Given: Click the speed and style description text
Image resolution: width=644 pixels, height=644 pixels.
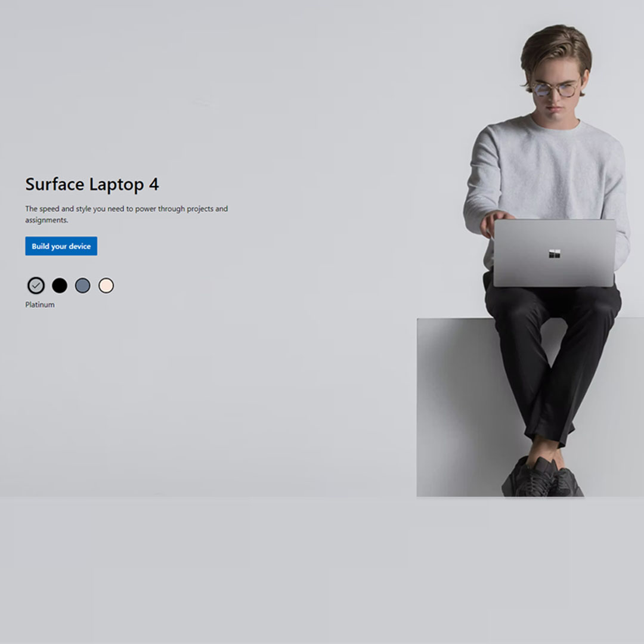Looking at the screenshot, I should (x=126, y=214).
